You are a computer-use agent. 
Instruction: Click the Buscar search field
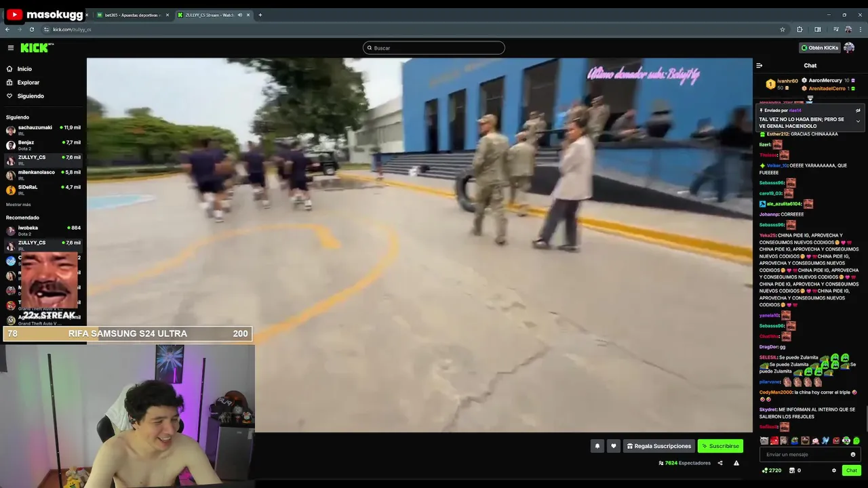click(x=434, y=47)
